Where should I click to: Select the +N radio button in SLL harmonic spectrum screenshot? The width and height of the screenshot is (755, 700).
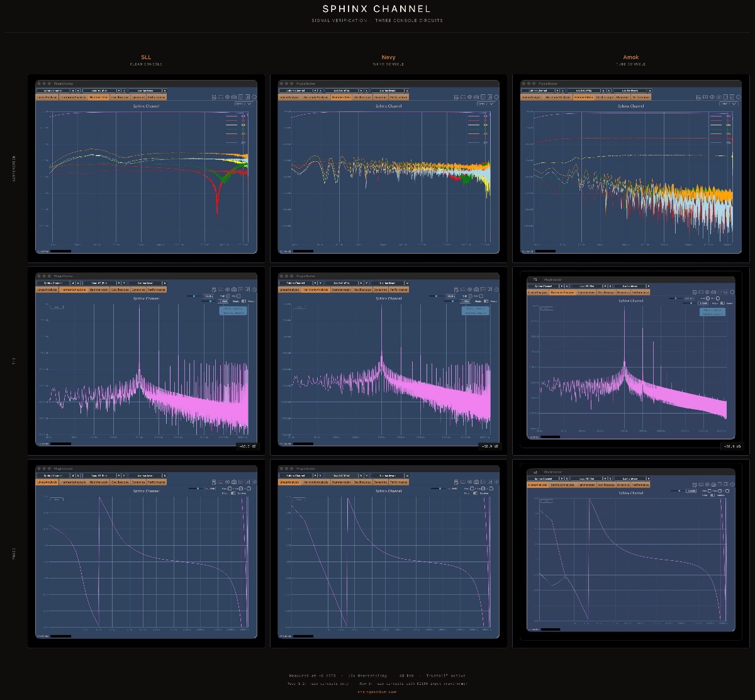coord(238,296)
